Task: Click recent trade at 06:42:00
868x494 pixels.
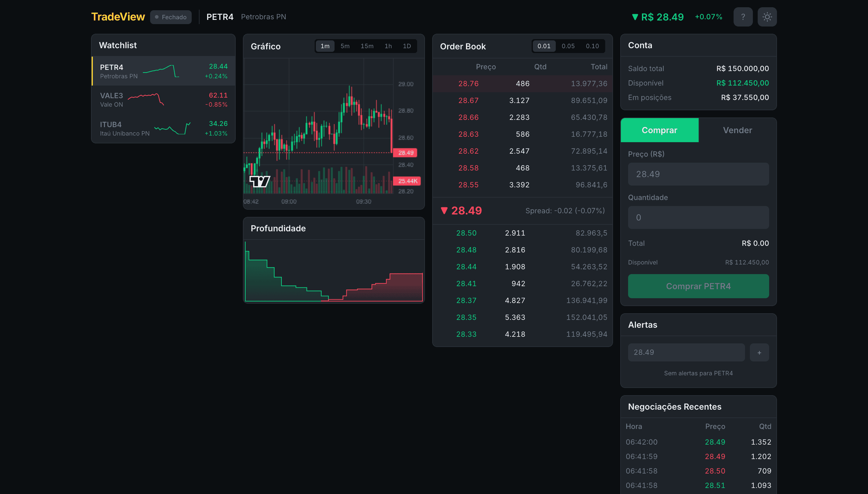Action: pyautogui.click(x=698, y=442)
